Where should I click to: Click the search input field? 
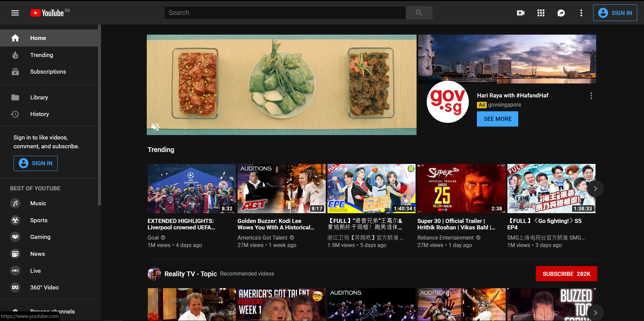285,13
